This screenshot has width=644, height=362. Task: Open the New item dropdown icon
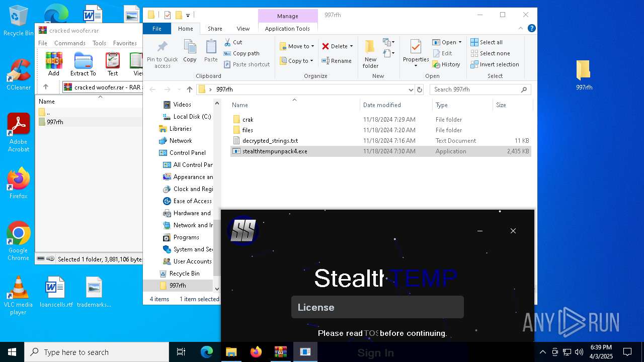pyautogui.click(x=389, y=42)
